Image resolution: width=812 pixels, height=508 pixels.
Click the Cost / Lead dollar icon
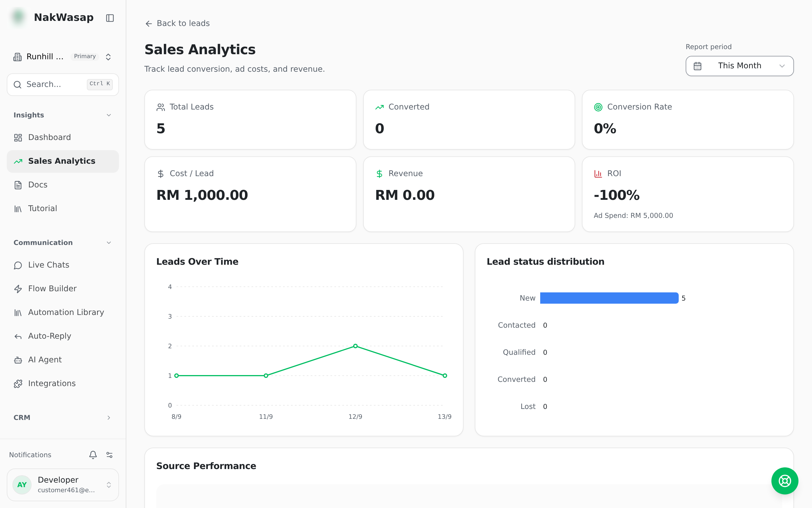[x=160, y=174]
